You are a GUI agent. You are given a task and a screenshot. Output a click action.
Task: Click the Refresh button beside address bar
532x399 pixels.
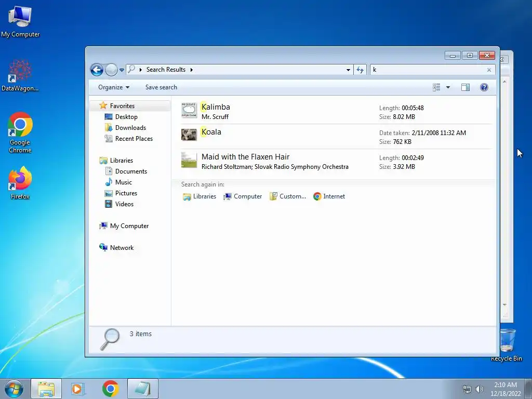point(360,70)
